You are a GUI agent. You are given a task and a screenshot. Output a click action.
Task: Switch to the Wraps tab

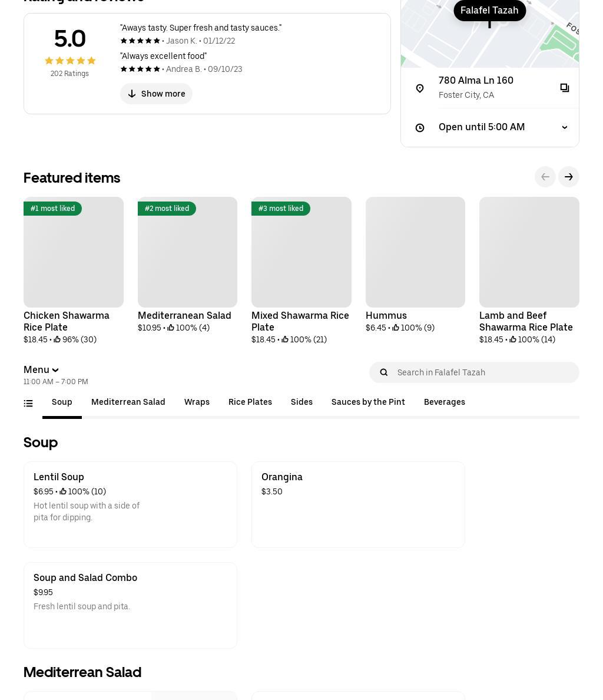[197, 402]
